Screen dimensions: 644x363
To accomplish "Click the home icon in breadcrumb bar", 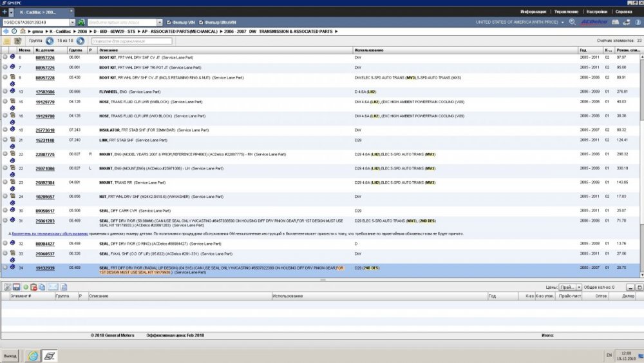I will coord(23,31).
